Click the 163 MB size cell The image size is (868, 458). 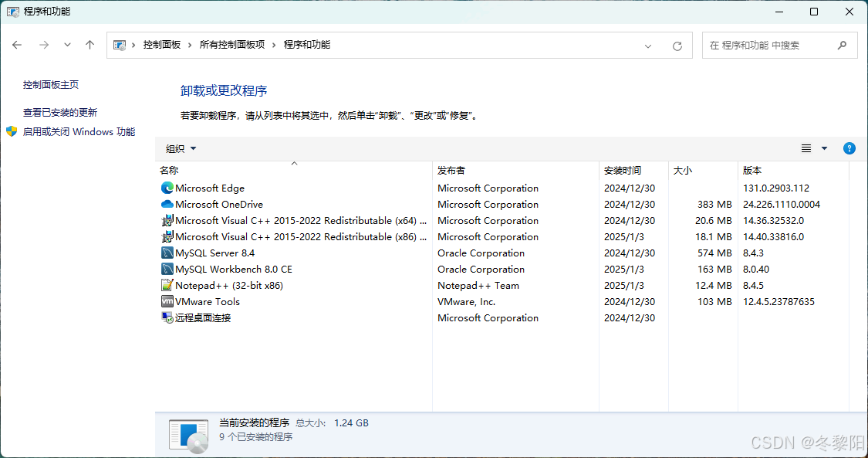point(714,269)
